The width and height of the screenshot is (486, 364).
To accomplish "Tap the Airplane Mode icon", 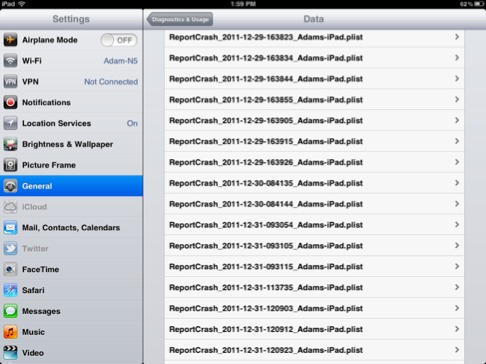I will [10, 40].
